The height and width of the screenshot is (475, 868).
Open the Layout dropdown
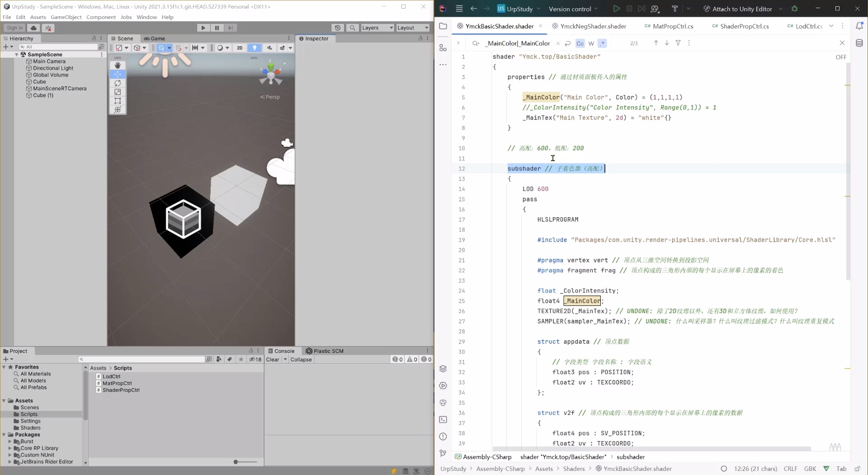411,28
